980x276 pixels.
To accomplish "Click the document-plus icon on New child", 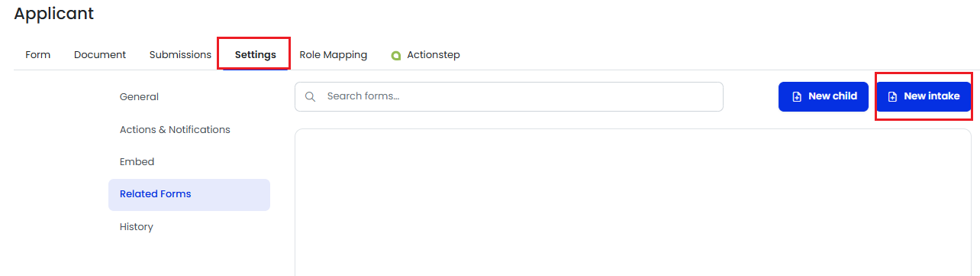I will 797,96.
